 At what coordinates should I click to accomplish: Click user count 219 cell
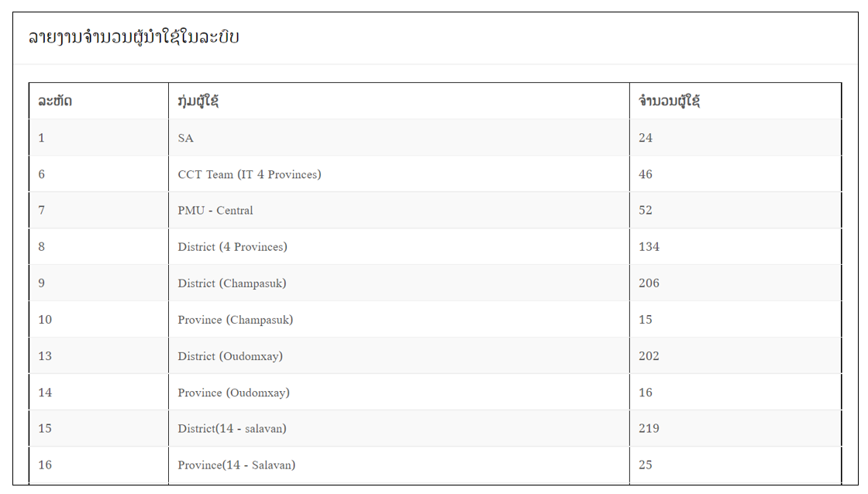pyautogui.click(x=735, y=428)
